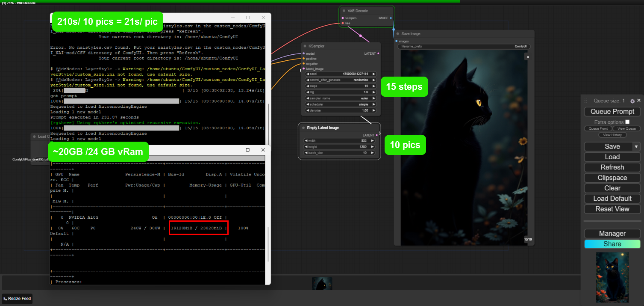
Task: Collapse the VAE Decode node dot
Action: point(344,11)
